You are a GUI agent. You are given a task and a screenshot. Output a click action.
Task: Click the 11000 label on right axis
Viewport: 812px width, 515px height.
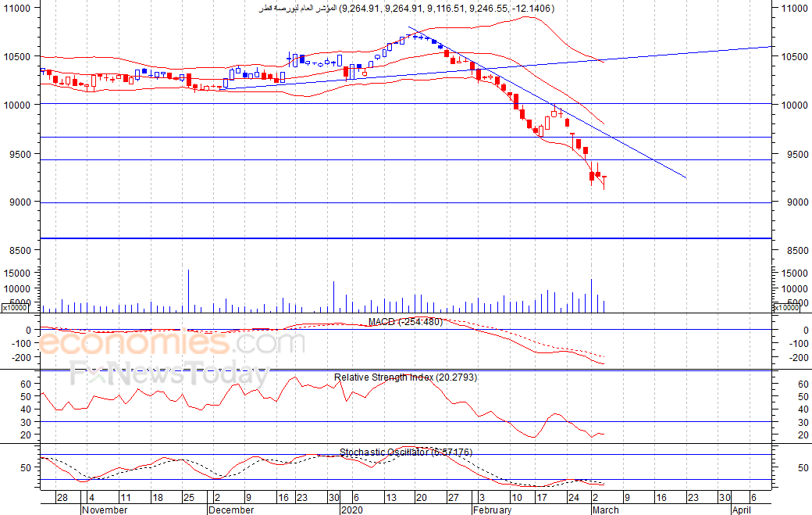(x=795, y=9)
